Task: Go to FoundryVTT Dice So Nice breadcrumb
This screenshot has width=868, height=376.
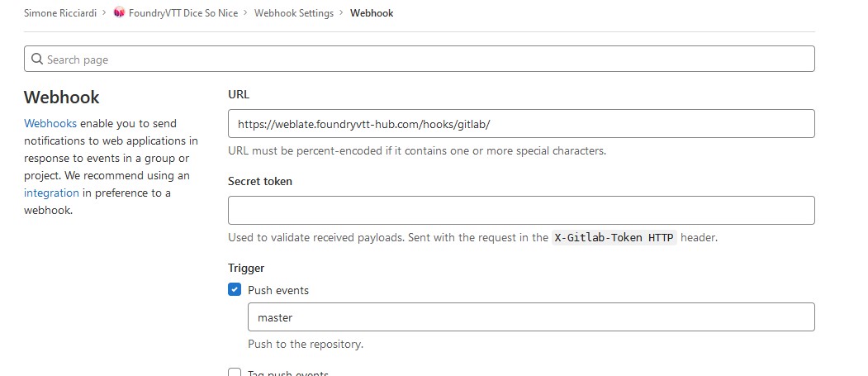Action: [x=183, y=12]
